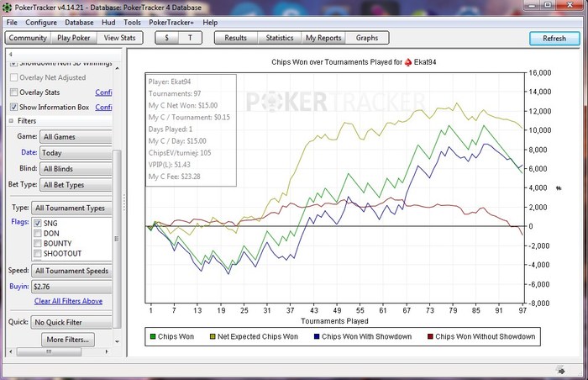The image size is (588, 380).
Task: Open the Help menu
Action: coord(210,23)
